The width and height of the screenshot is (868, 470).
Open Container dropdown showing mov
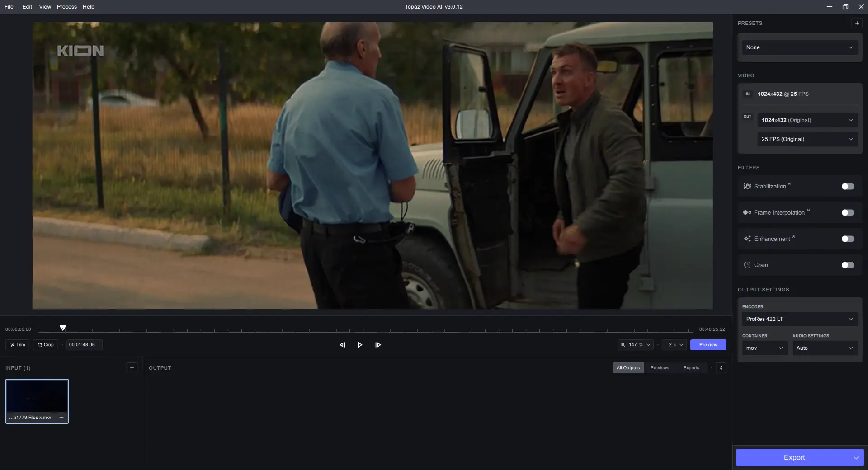tap(764, 348)
